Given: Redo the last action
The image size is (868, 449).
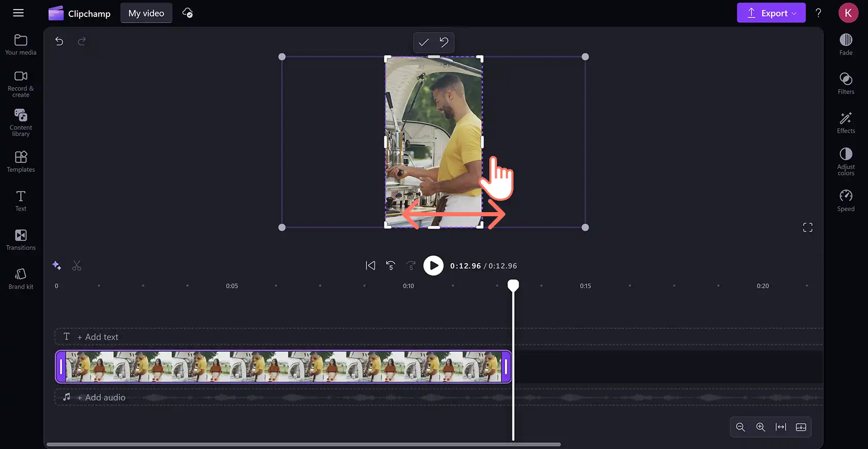Looking at the screenshot, I should click(x=81, y=41).
